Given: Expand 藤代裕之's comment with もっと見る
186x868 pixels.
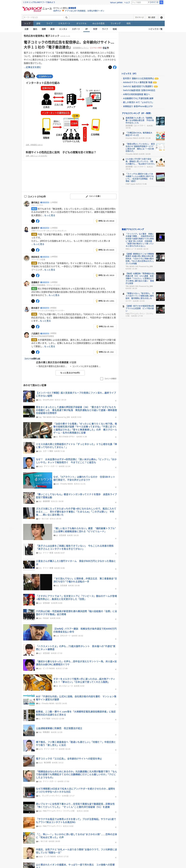Looking at the screenshot, I should coord(50,215).
